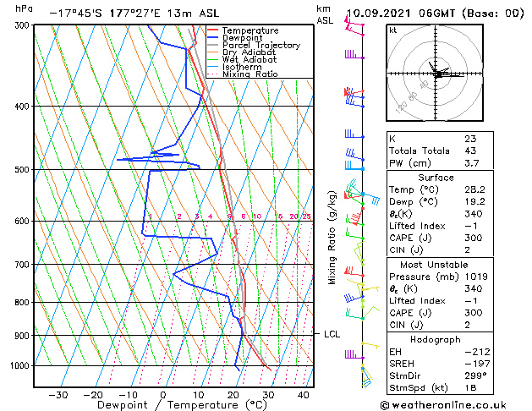
Task: Click the 'LCL' level marker label
Action: (332, 334)
